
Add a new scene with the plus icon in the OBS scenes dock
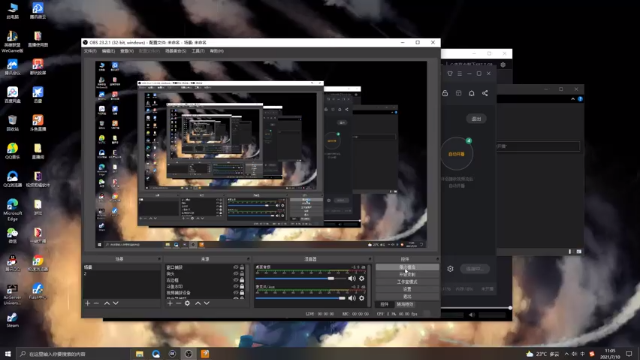click(x=87, y=303)
